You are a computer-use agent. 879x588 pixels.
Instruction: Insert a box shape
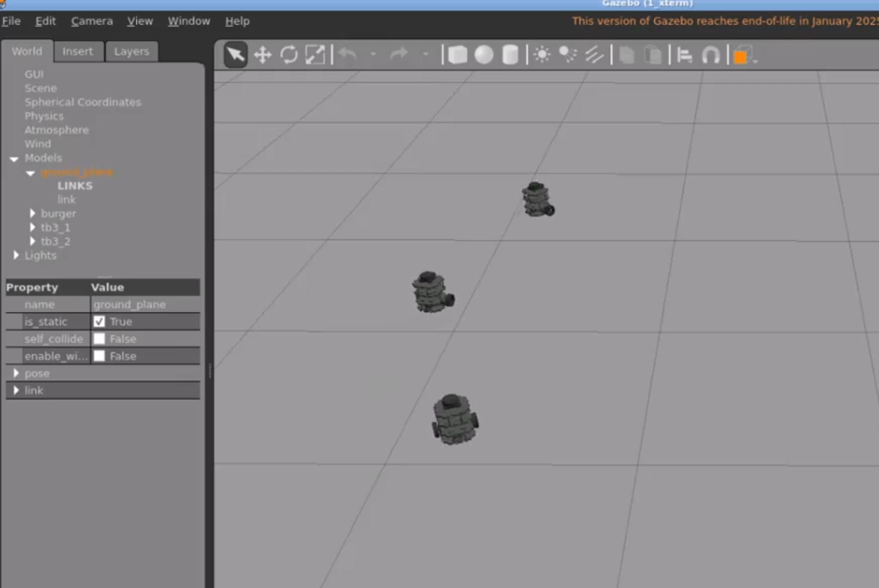[x=458, y=55]
